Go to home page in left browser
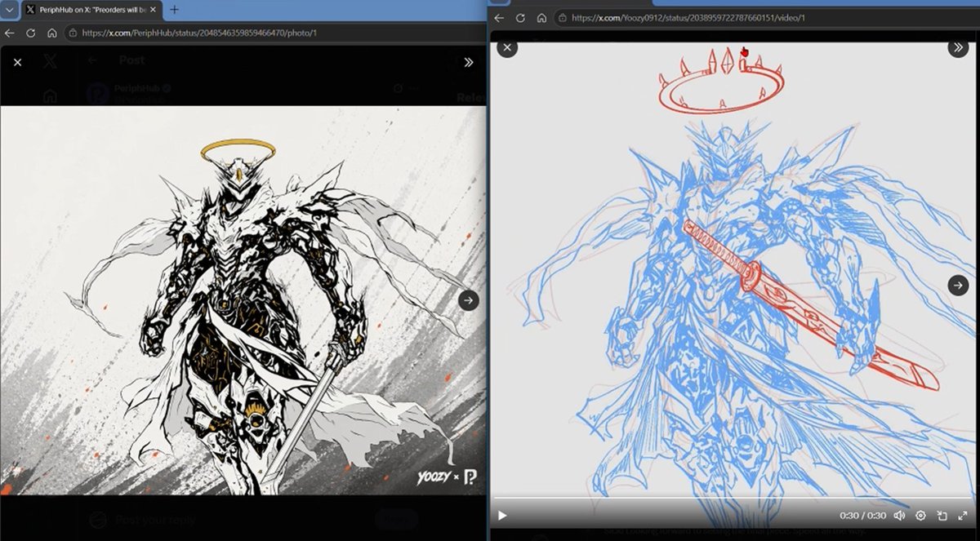 pyautogui.click(x=51, y=33)
